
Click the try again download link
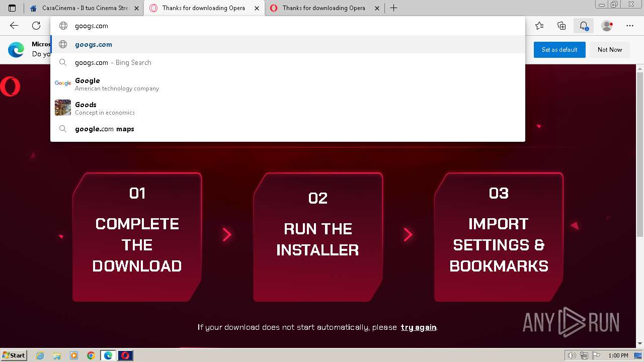pyautogui.click(x=419, y=327)
